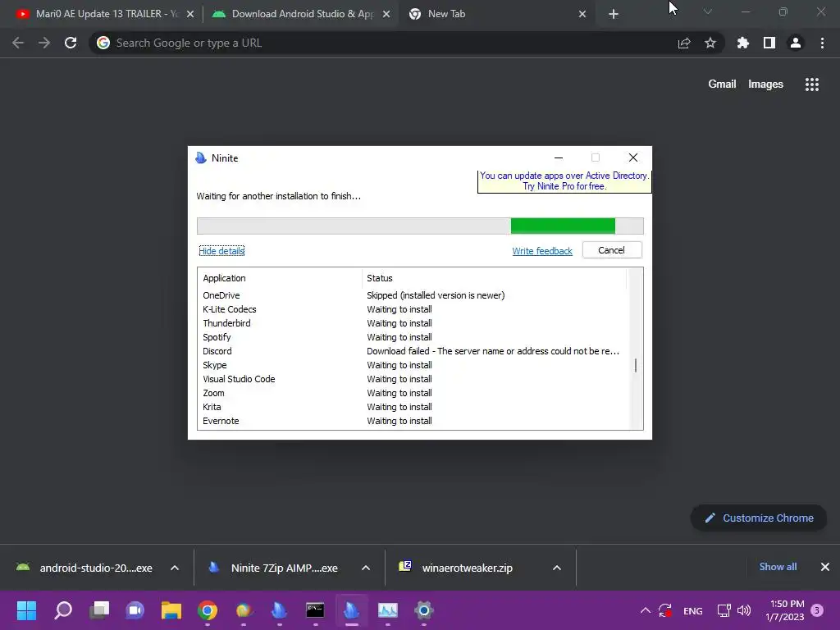
Task: Open Google Chrome taskbar icon
Action: [208, 610]
